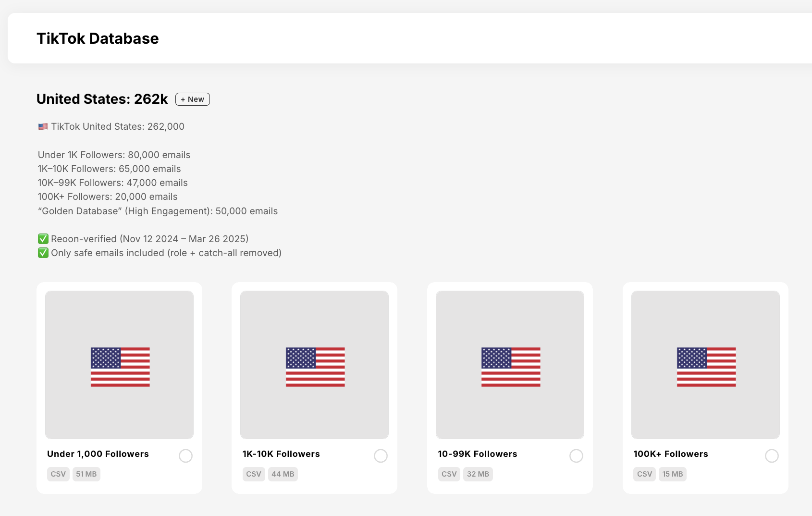Image resolution: width=812 pixels, height=516 pixels.
Task: Click the United States: 262k heading
Action: click(102, 99)
